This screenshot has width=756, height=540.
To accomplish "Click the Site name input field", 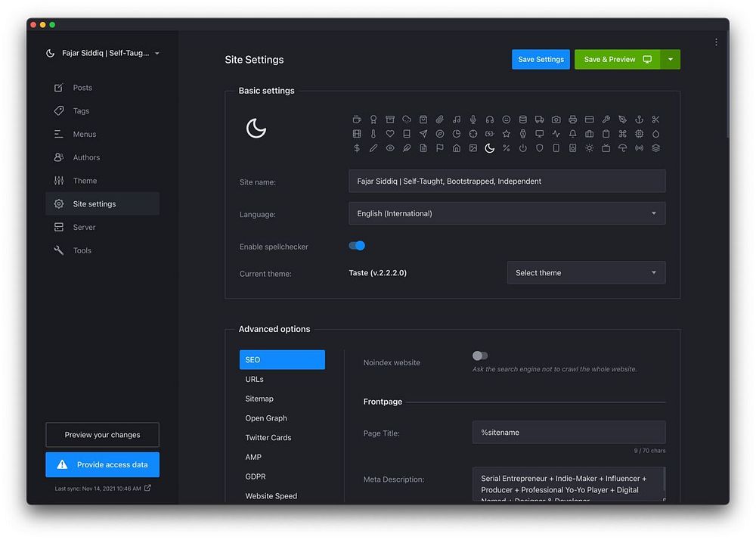I will tap(507, 182).
